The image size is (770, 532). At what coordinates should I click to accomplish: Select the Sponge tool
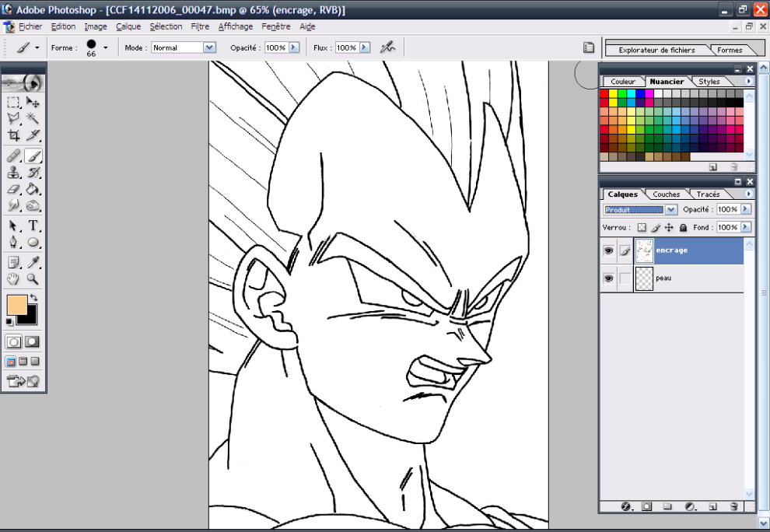(33, 205)
